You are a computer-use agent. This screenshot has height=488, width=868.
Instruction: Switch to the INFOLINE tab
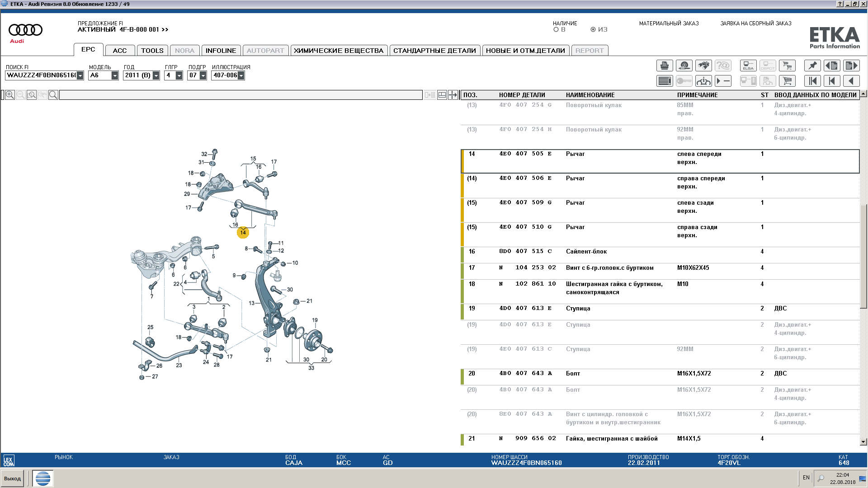(221, 51)
